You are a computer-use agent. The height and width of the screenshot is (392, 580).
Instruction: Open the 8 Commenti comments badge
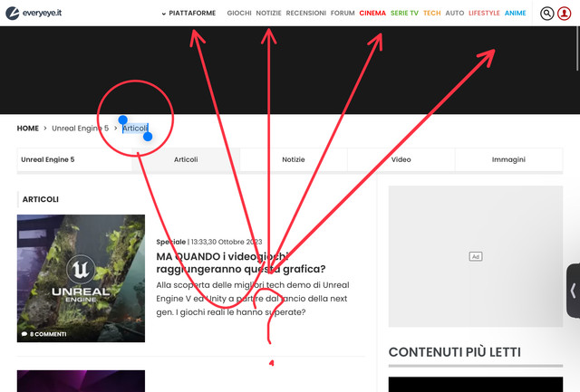44,334
